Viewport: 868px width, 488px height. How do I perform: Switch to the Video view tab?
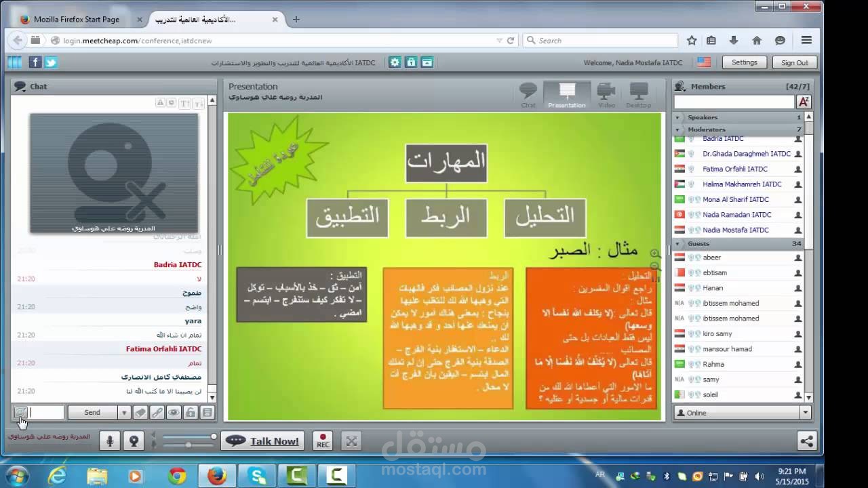pos(606,95)
